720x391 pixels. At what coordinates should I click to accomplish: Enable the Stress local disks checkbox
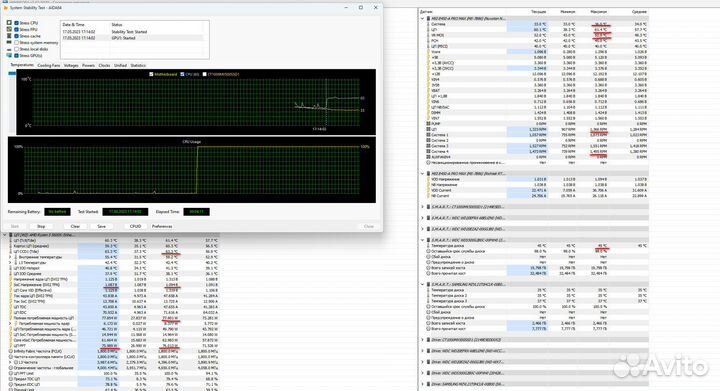click(x=17, y=49)
